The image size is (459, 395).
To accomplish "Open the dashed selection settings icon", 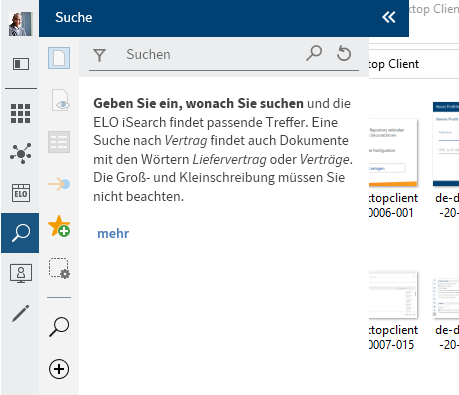I will point(60,268).
